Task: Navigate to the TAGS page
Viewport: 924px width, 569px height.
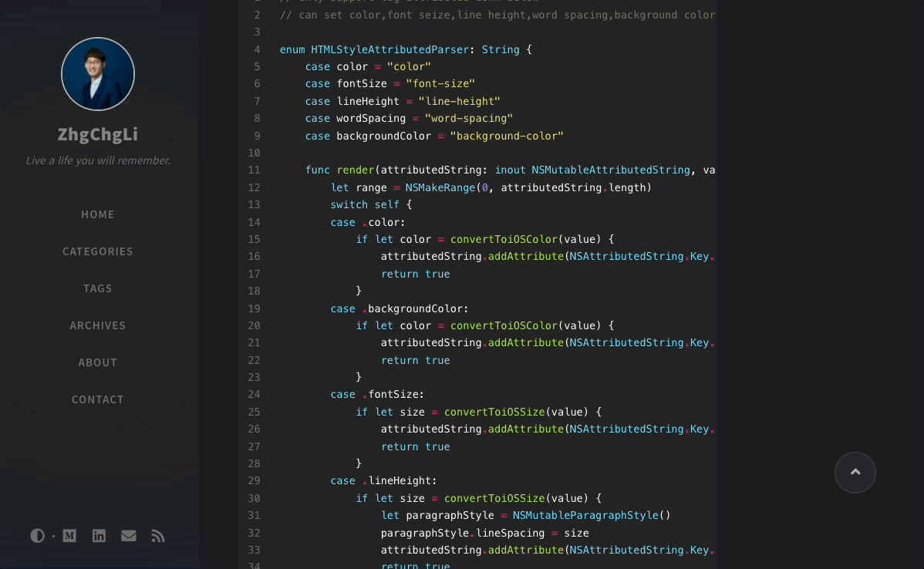Action: pyautogui.click(x=98, y=288)
